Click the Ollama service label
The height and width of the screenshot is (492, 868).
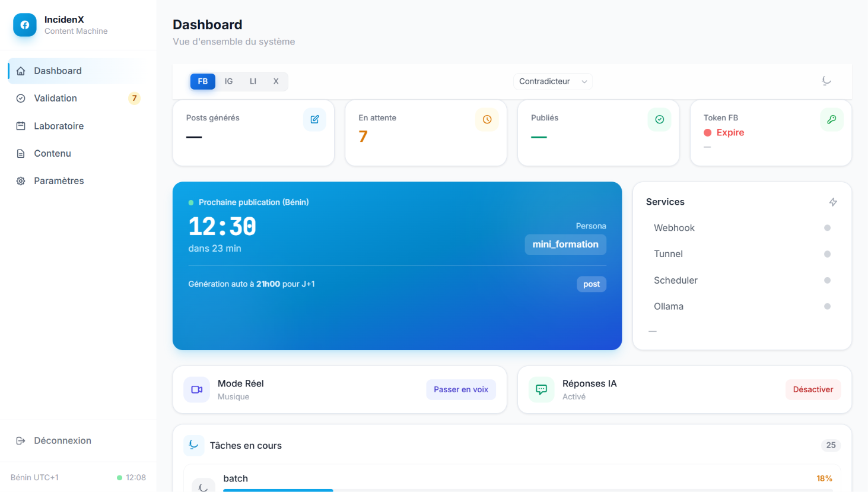point(669,306)
